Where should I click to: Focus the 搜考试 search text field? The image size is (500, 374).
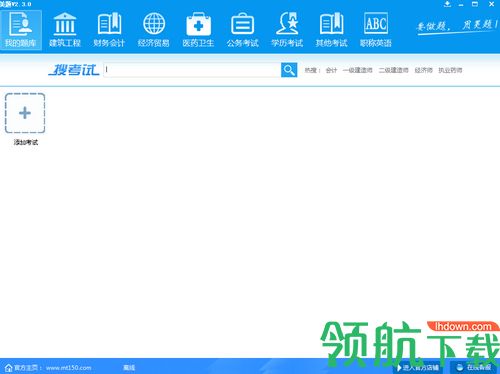point(192,70)
